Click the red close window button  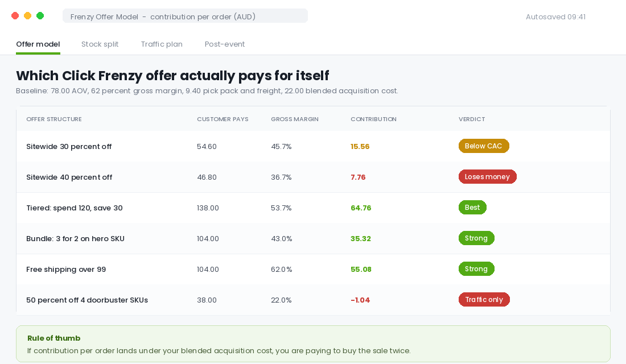[15, 15]
